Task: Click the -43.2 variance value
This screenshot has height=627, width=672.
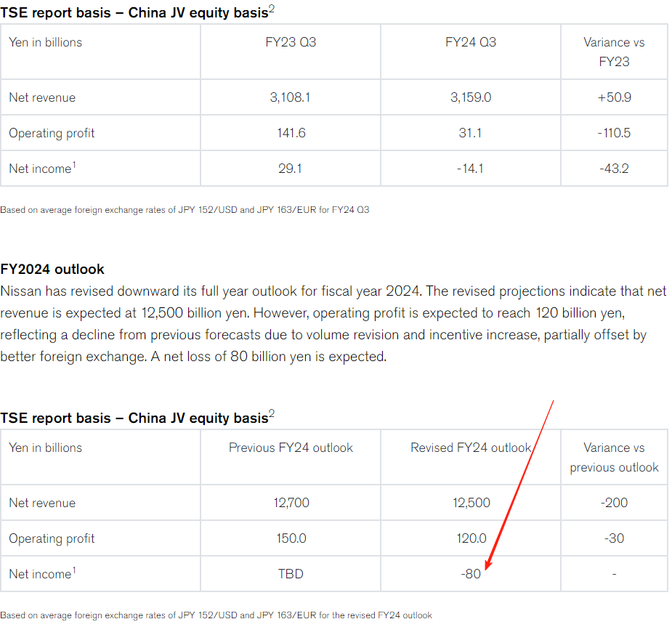Action: click(614, 169)
